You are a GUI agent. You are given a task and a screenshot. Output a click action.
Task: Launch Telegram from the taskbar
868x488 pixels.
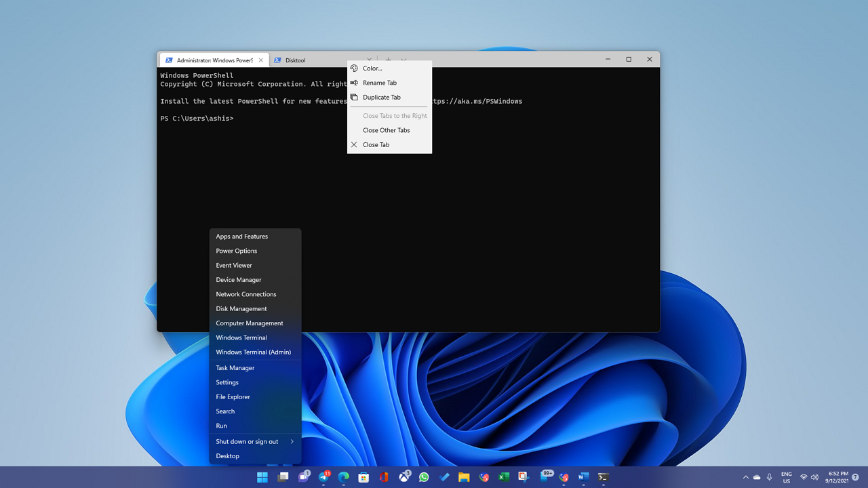pos(323,477)
